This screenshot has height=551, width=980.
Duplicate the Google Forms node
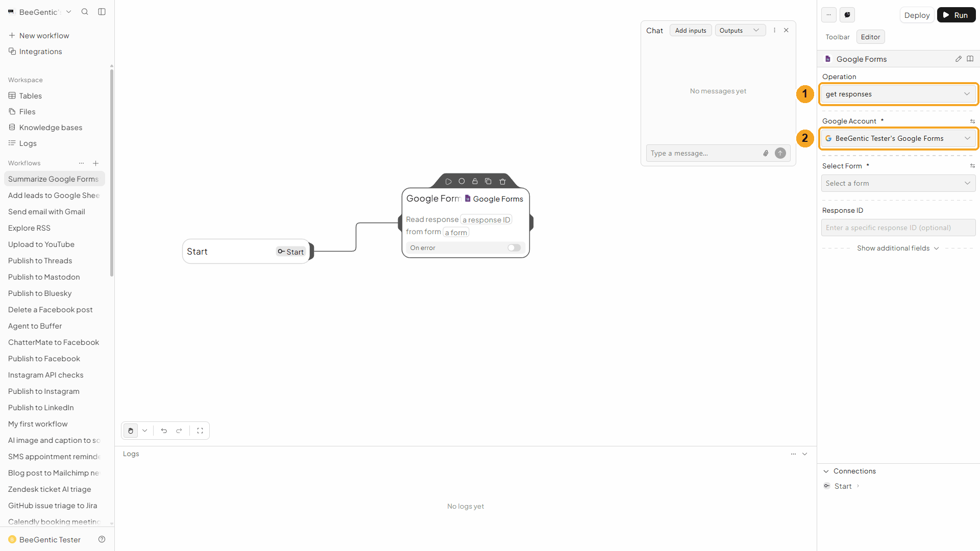(488, 181)
